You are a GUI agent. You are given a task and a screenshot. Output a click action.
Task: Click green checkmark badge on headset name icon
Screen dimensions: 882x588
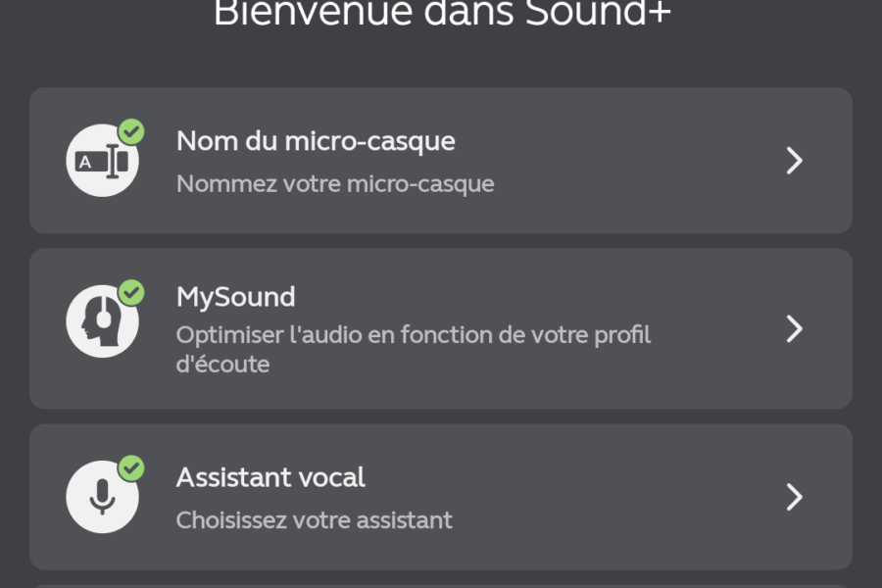click(131, 131)
